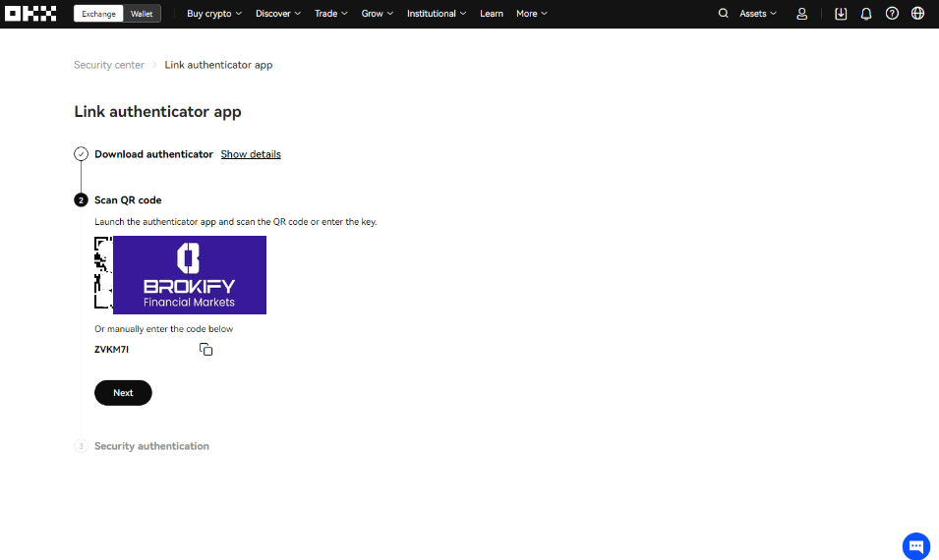Open the More menu

[532, 14]
